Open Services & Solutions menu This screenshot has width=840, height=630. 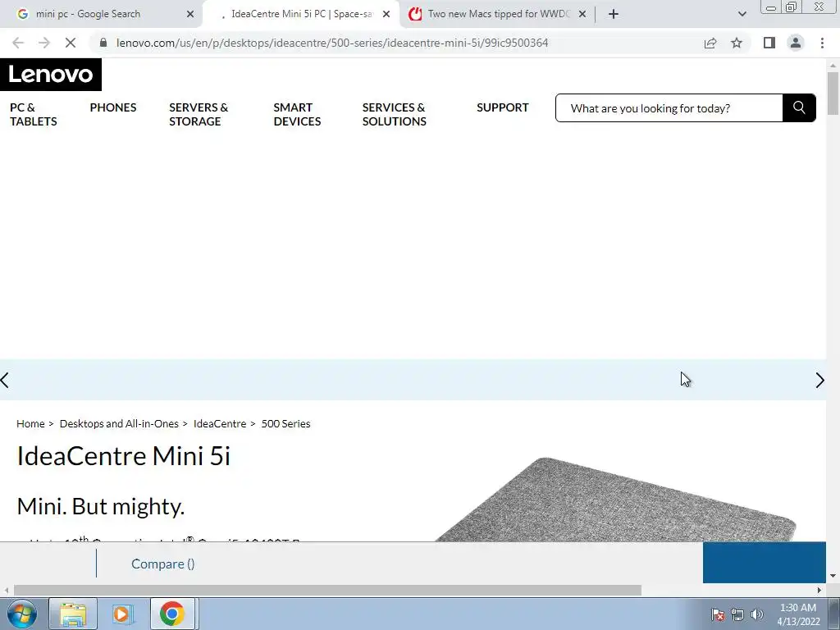click(395, 114)
